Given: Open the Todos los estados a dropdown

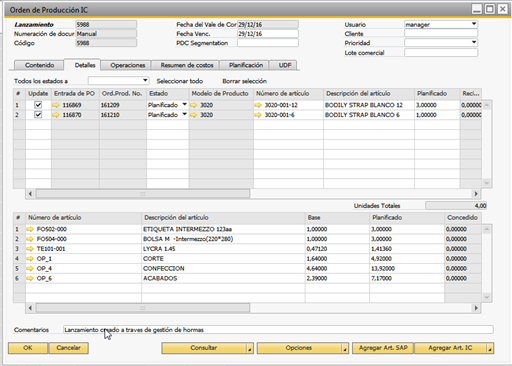Looking at the screenshot, I should [x=145, y=80].
